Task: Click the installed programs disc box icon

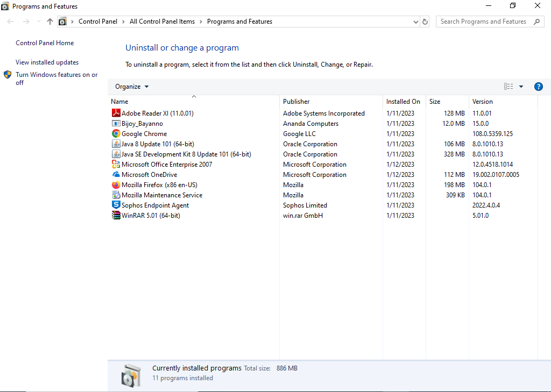Action: click(131, 375)
